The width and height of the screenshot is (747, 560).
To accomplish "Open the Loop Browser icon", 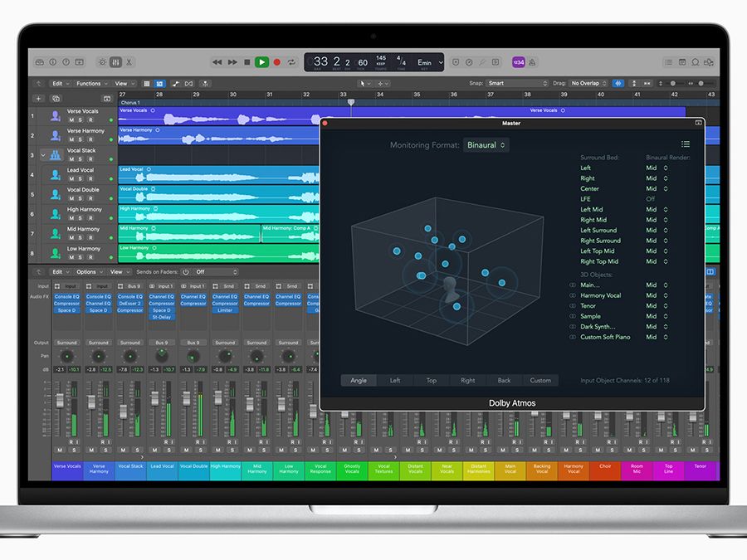I will 696,62.
